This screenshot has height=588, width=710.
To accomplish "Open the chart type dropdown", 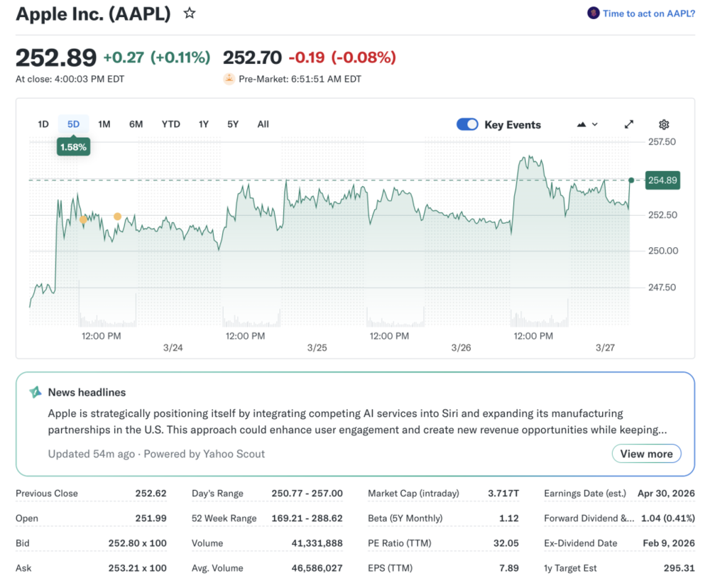I will point(587,124).
